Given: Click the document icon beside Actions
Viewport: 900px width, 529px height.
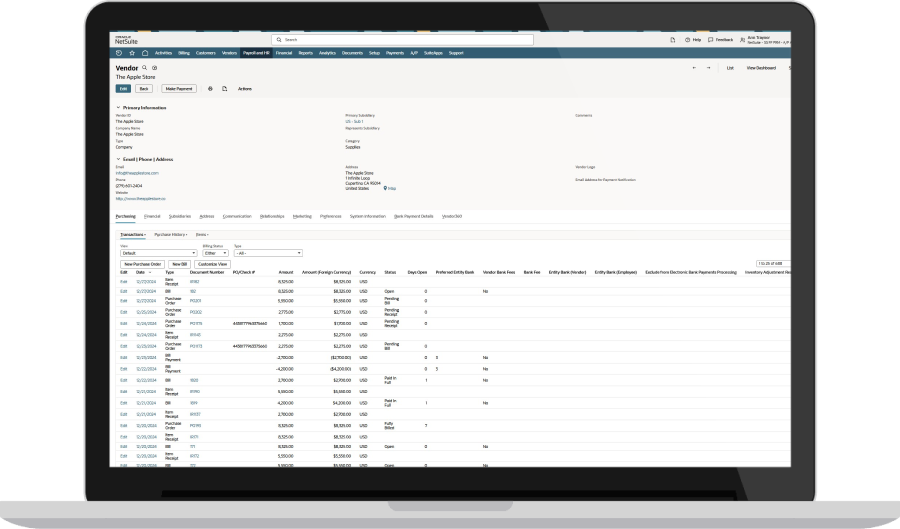Looking at the screenshot, I should 224,89.
